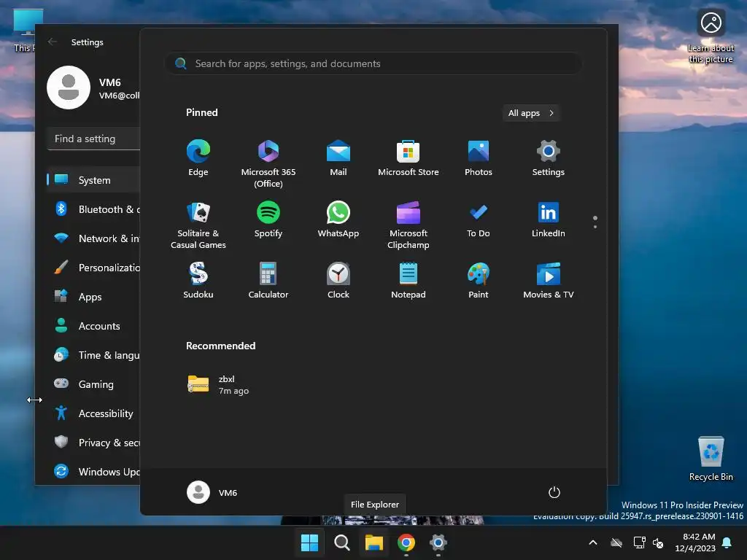The image size is (747, 560).
Task: Open Recycle Bin on desktop
Action: coord(711,459)
